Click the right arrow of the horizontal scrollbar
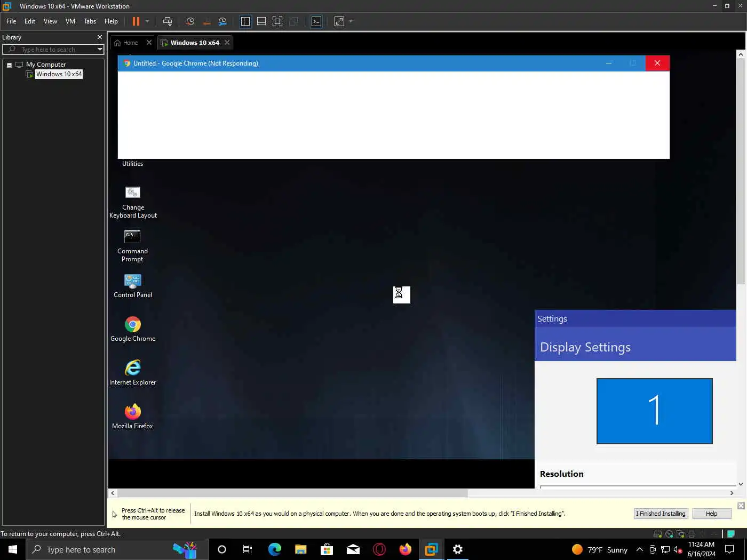The image size is (747, 560). [732, 493]
